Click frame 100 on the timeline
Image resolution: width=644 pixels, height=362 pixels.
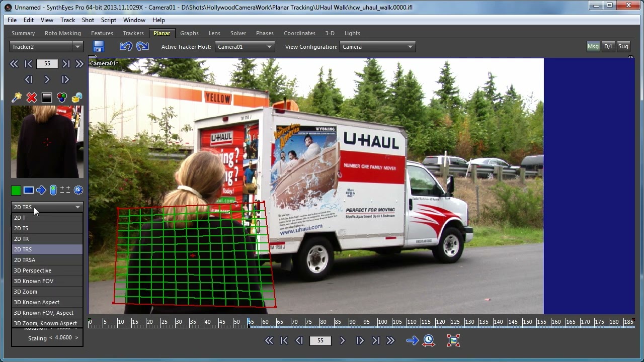click(x=382, y=322)
